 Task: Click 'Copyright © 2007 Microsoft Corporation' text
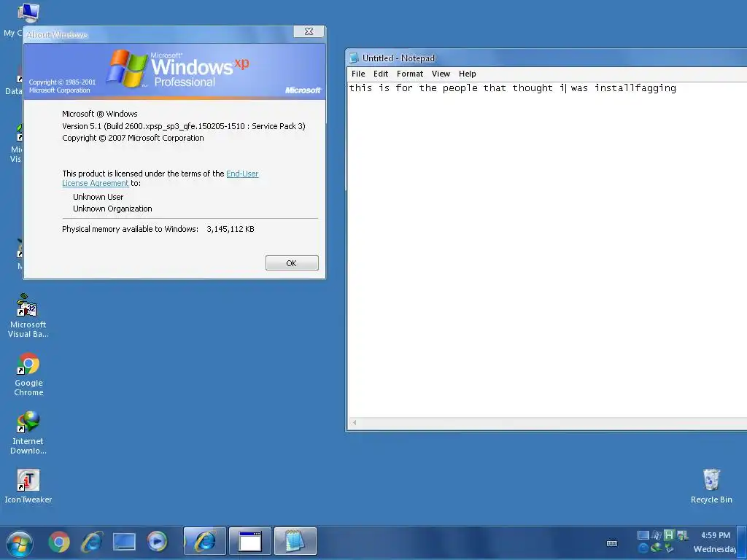[x=133, y=138]
